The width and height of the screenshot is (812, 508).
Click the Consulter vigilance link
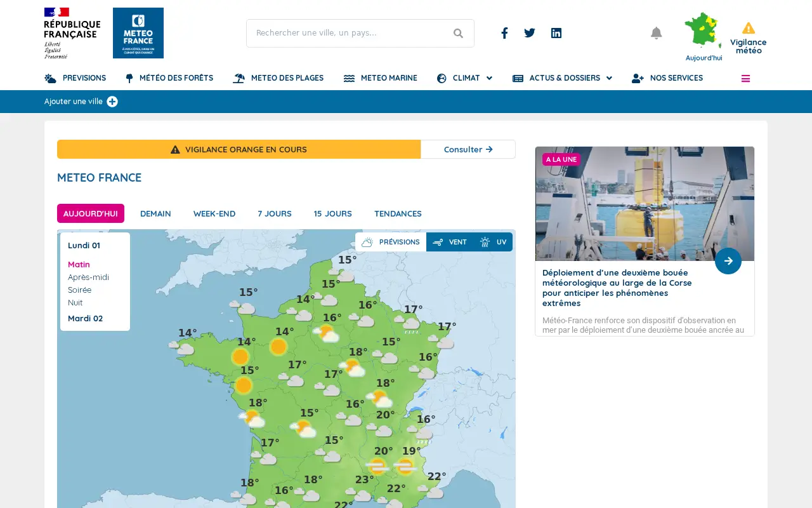point(468,149)
